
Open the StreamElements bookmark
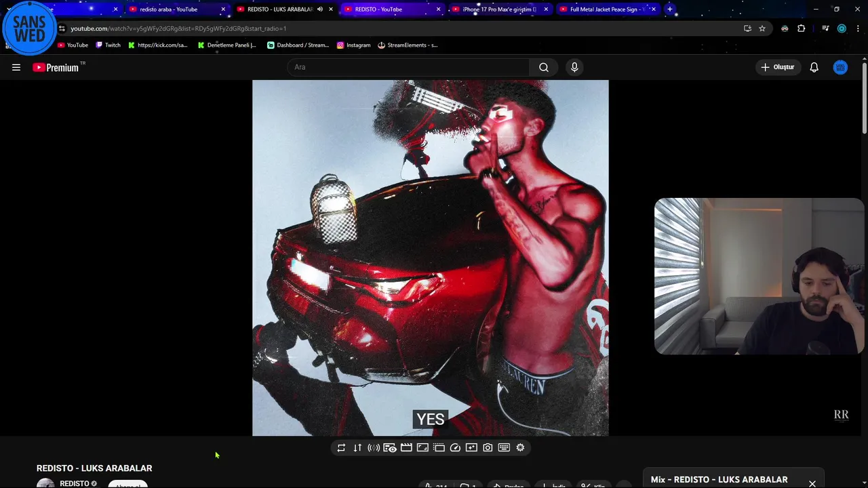[408, 45]
